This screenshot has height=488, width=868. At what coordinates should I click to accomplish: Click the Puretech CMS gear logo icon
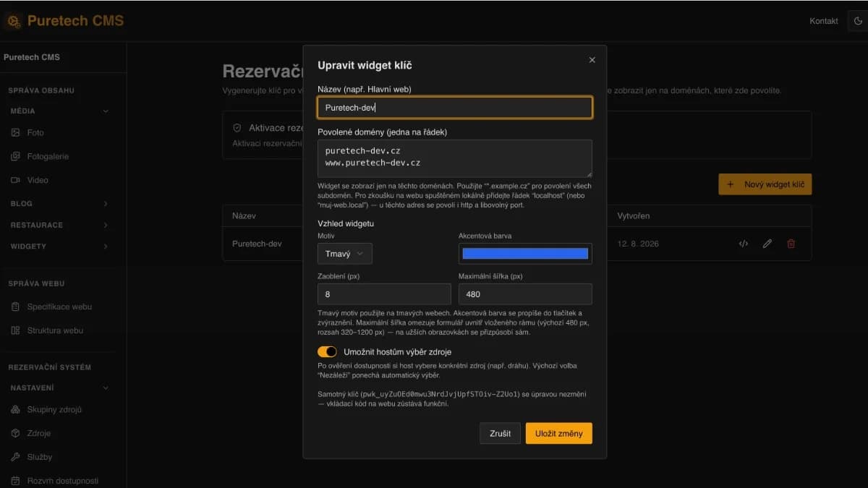[x=14, y=21]
